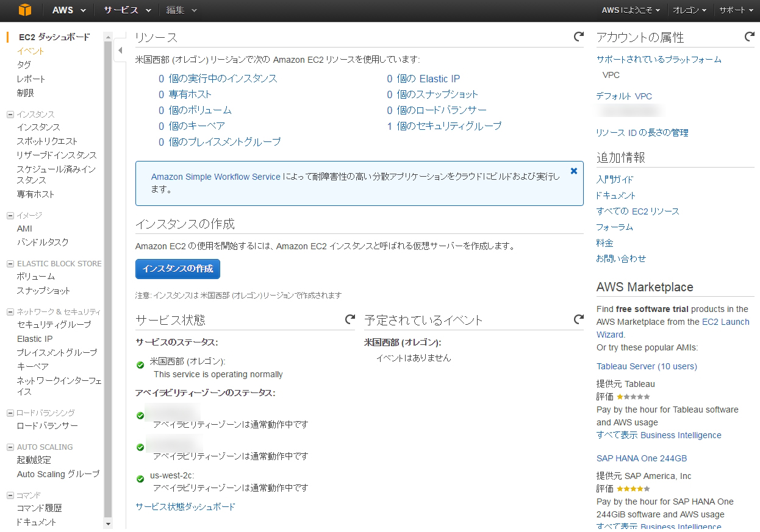760x532 pixels.
Task: Refresh the アカウントの属性 panel
Action: (750, 37)
